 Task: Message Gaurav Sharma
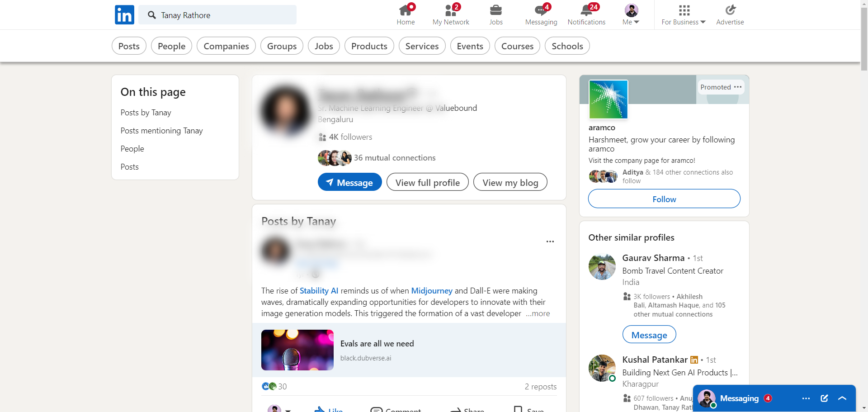(649, 334)
